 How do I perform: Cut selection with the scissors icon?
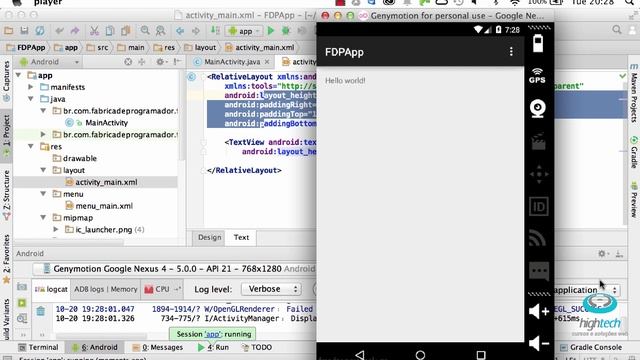94,31
